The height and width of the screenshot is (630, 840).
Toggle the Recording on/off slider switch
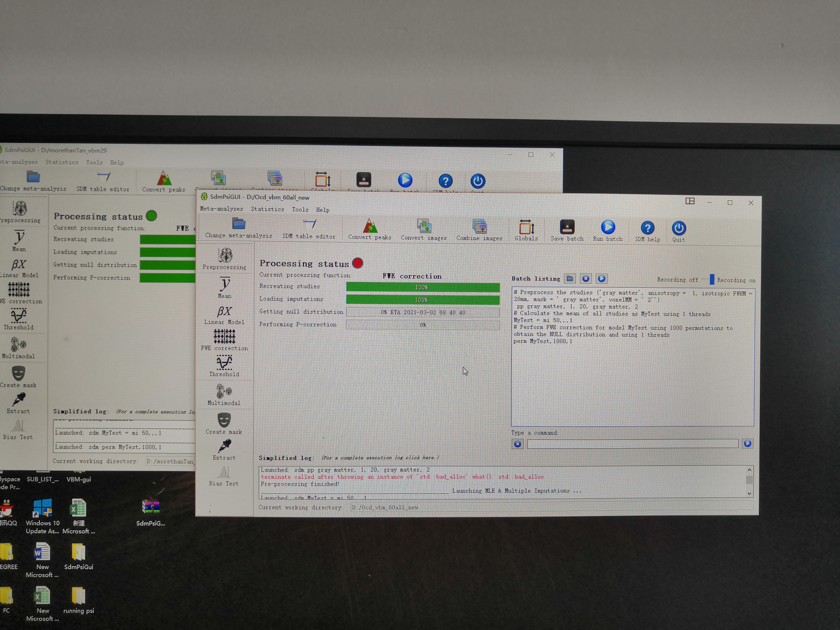tap(711, 279)
